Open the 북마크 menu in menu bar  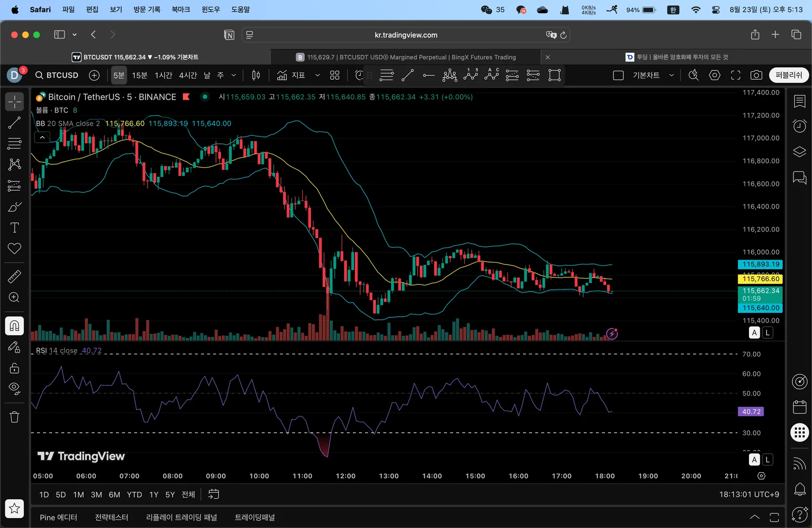[x=180, y=9]
